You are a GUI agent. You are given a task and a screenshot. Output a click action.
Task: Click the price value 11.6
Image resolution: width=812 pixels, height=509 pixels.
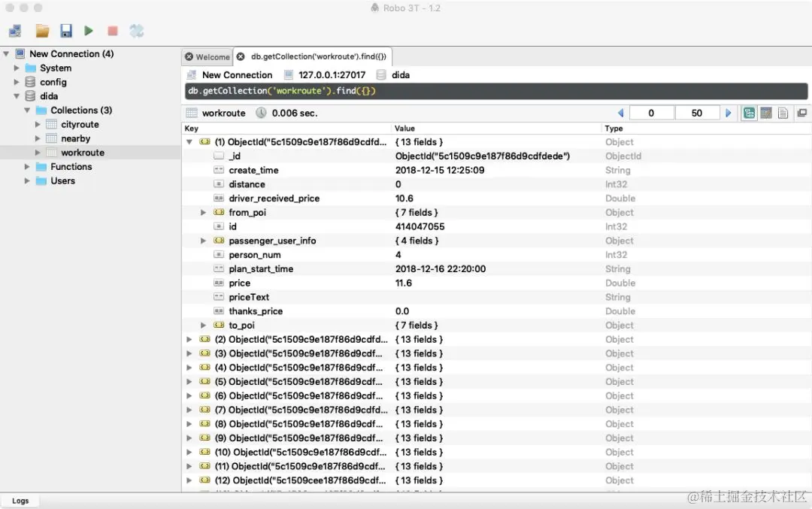tap(404, 283)
